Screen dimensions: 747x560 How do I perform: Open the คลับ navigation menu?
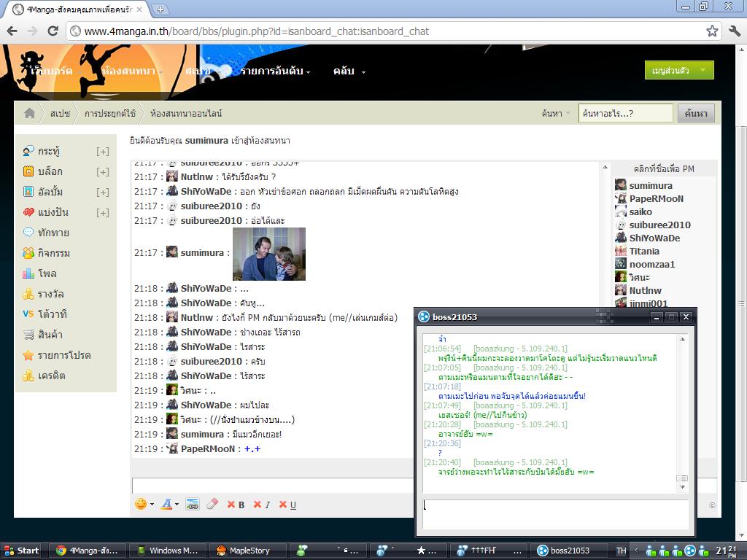click(349, 71)
